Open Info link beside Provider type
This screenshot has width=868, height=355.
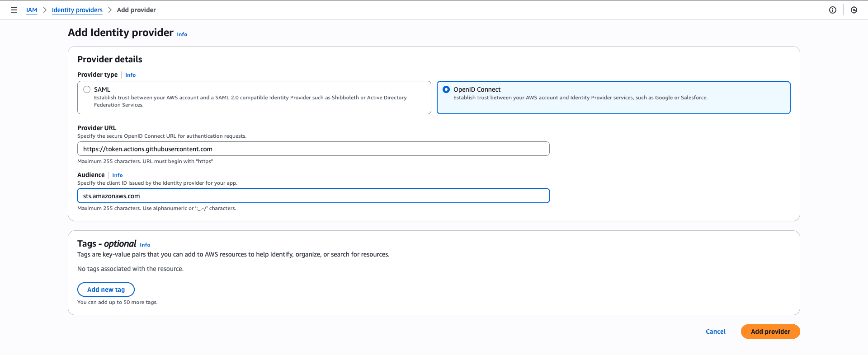pos(130,75)
